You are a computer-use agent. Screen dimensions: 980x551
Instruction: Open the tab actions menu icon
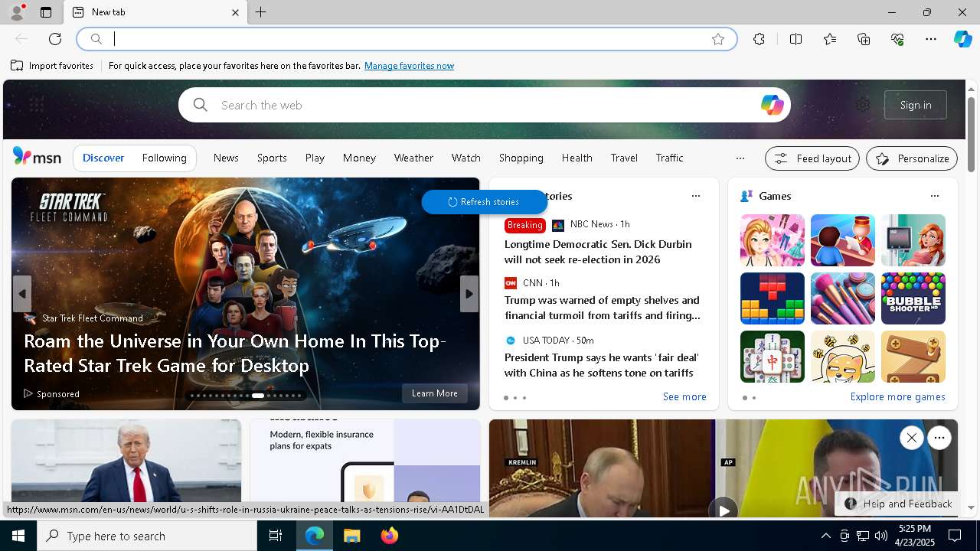[x=46, y=12]
